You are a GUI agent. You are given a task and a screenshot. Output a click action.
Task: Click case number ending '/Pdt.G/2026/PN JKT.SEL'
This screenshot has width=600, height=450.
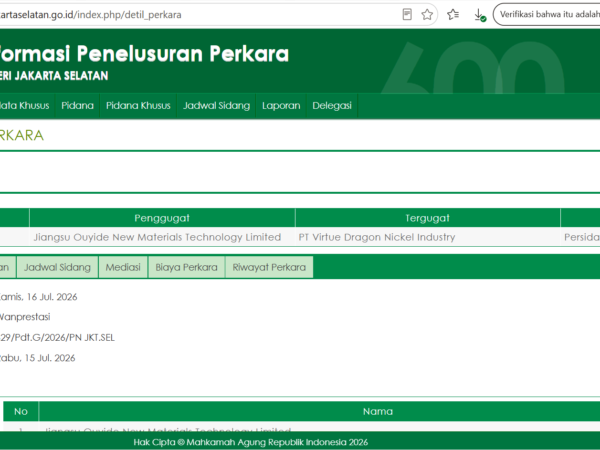[57, 338]
